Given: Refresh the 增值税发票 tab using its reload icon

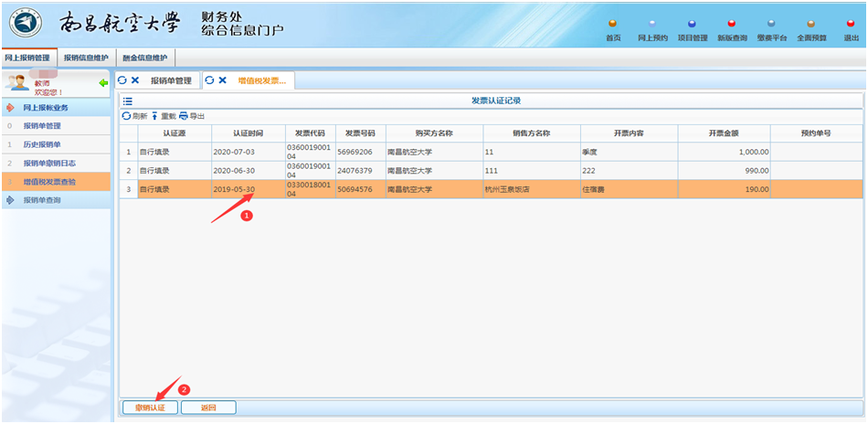Looking at the screenshot, I should [209, 80].
